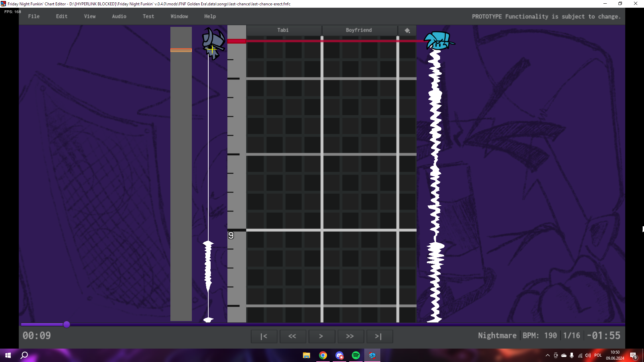Open Google Chrome from taskbar
644x362 pixels.
[323, 355]
